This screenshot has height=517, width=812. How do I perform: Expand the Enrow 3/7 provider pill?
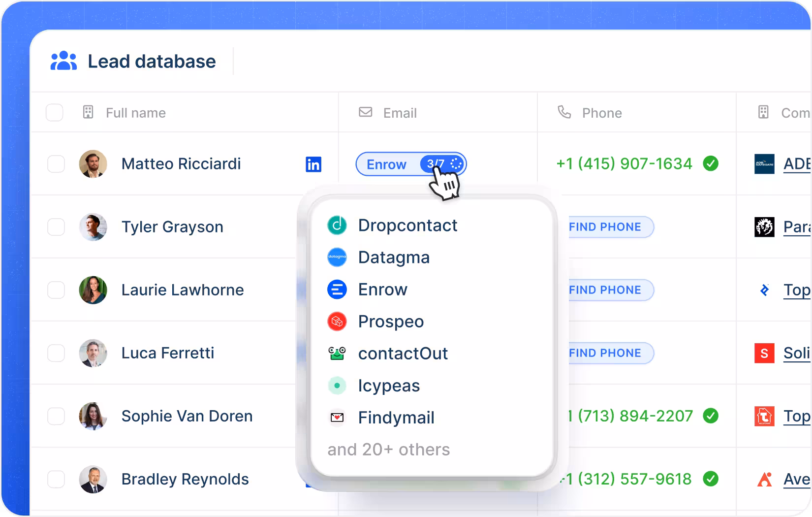(x=411, y=164)
